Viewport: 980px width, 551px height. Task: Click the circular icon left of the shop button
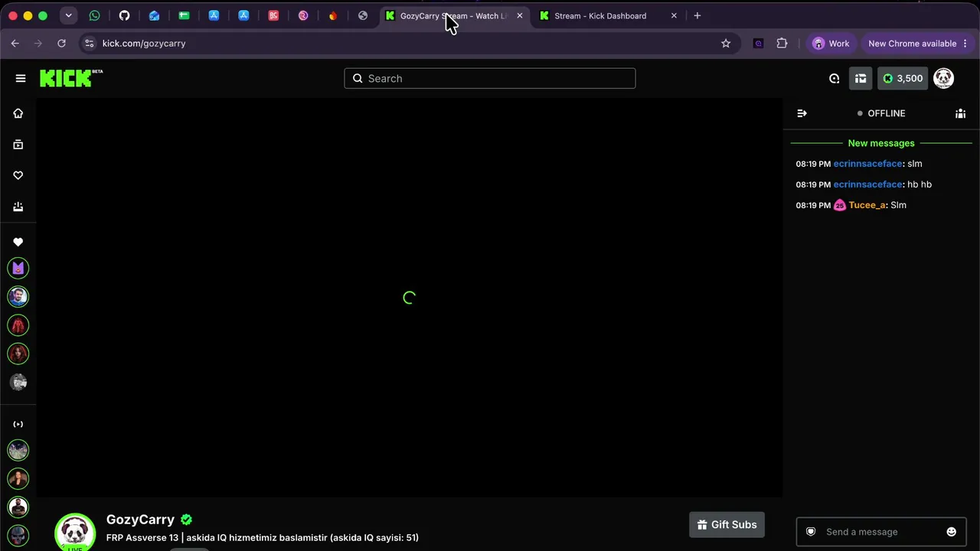(x=835, y=78)
